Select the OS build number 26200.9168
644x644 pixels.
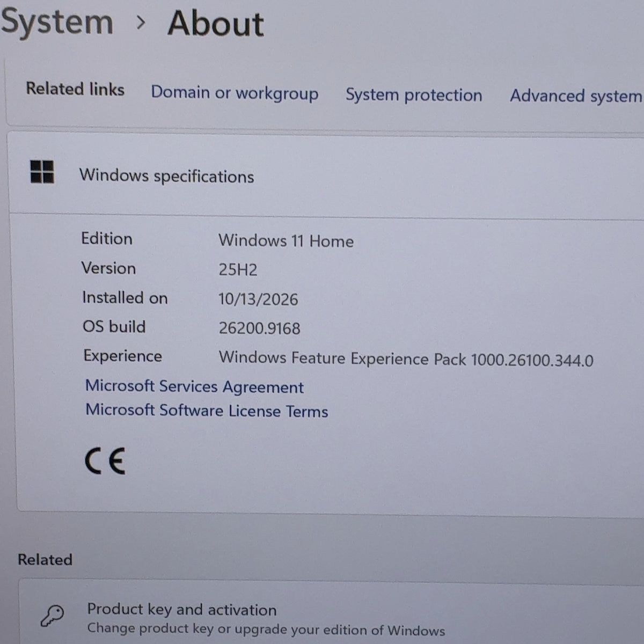click(x=260, y=328)
